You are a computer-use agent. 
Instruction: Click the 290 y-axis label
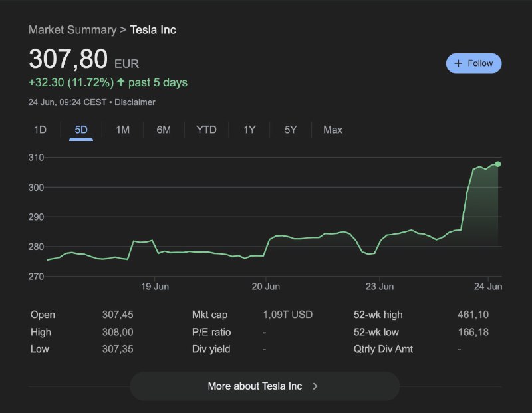36,217
